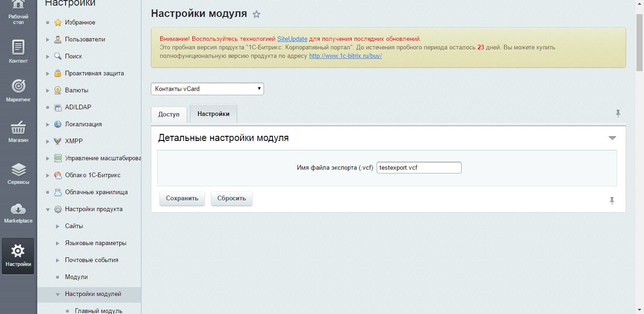This screenshot has width=644, height=314.
Task: Click the export file name input field
Action: coord(419,168)
